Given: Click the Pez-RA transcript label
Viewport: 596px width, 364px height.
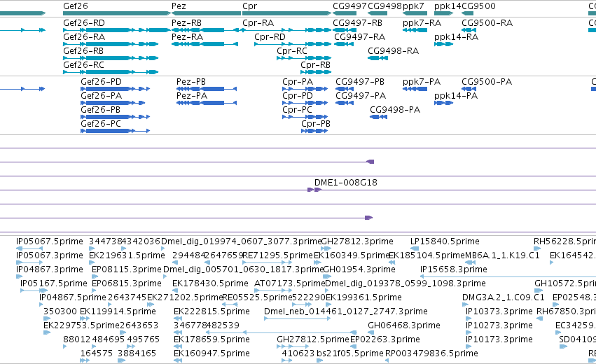Looking at the screenshot, I should [x=187, y=37].
